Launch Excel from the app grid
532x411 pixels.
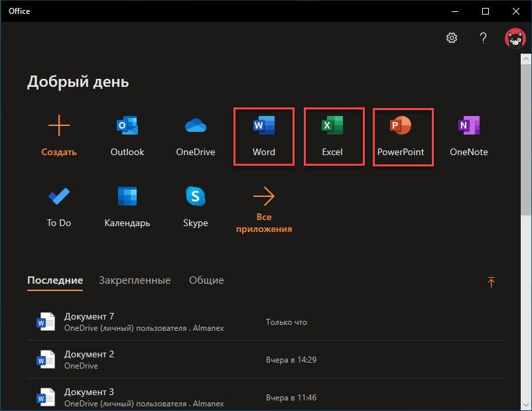point(332,136)
